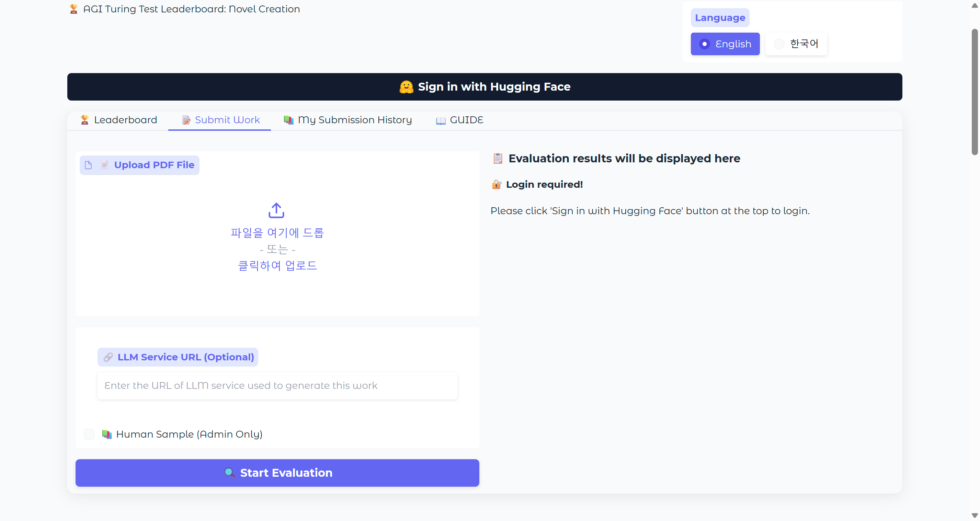Click Start Evaluation button
The width and height of the screenshot is (980, 521).
277,473
